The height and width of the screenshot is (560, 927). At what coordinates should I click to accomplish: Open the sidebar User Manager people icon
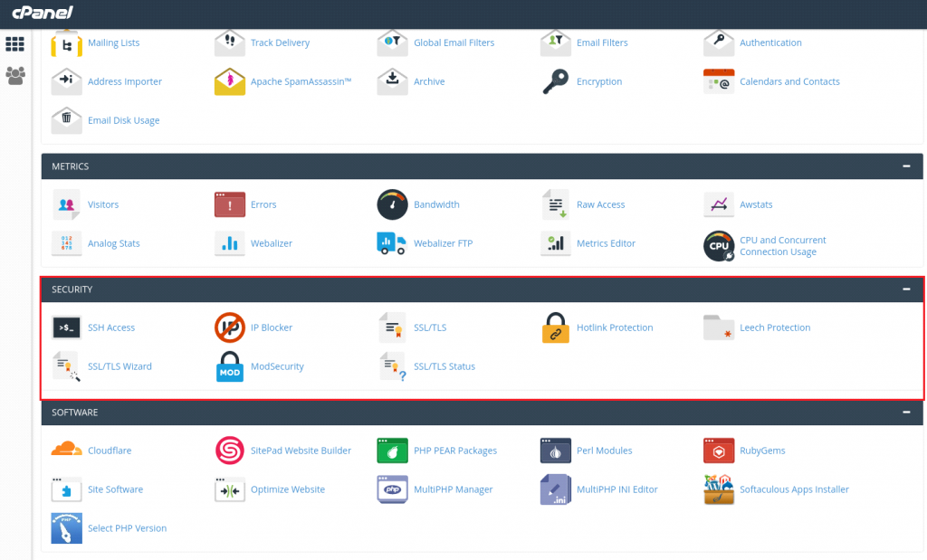point(14,76)
